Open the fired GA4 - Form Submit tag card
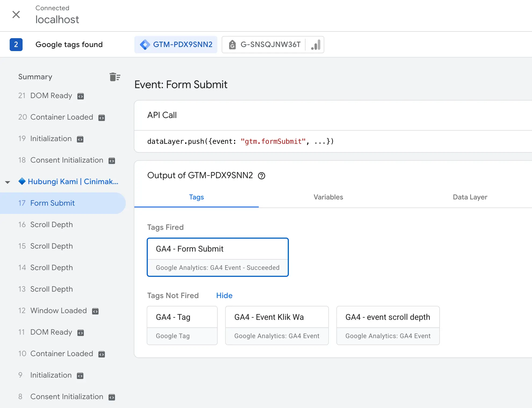 218,257
